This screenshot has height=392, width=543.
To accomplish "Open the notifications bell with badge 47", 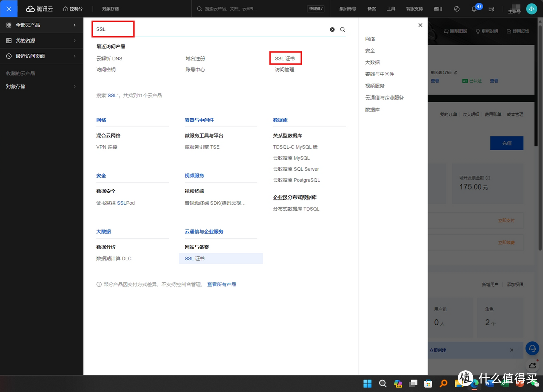I will tap(474, 9).
